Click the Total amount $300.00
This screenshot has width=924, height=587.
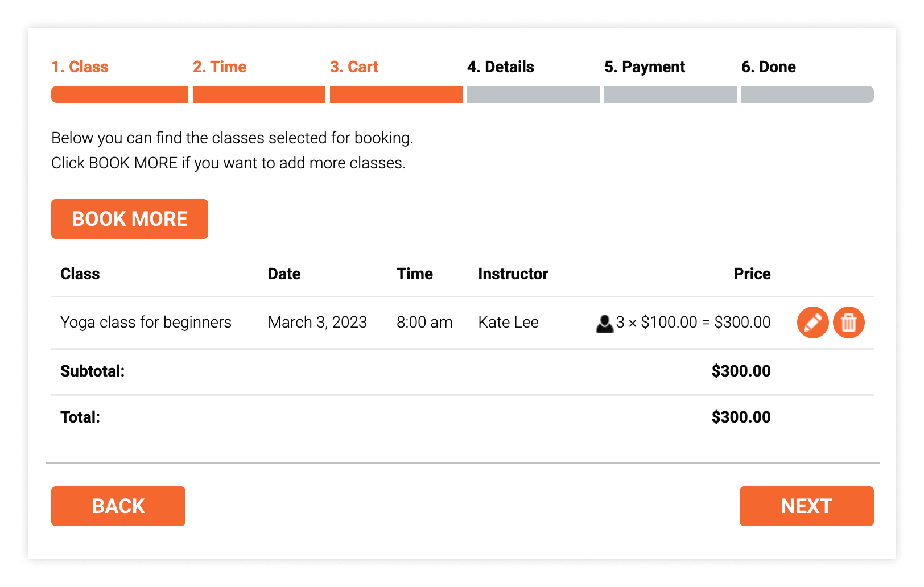click(x=741, y=417)
